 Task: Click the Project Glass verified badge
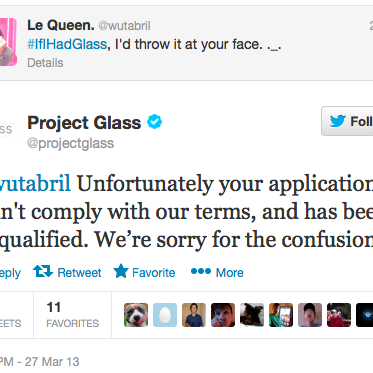coord(154,122)
